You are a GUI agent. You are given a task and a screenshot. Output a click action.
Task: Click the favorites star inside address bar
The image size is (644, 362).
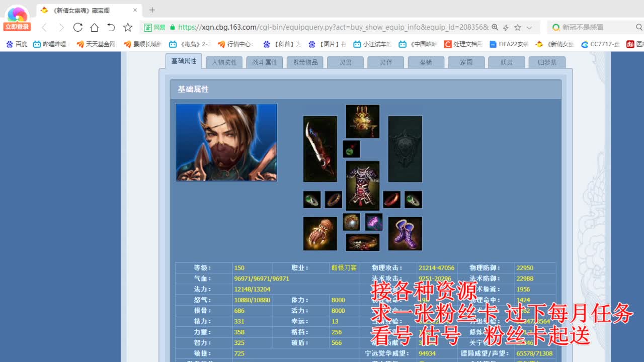(x=518, y=28)
